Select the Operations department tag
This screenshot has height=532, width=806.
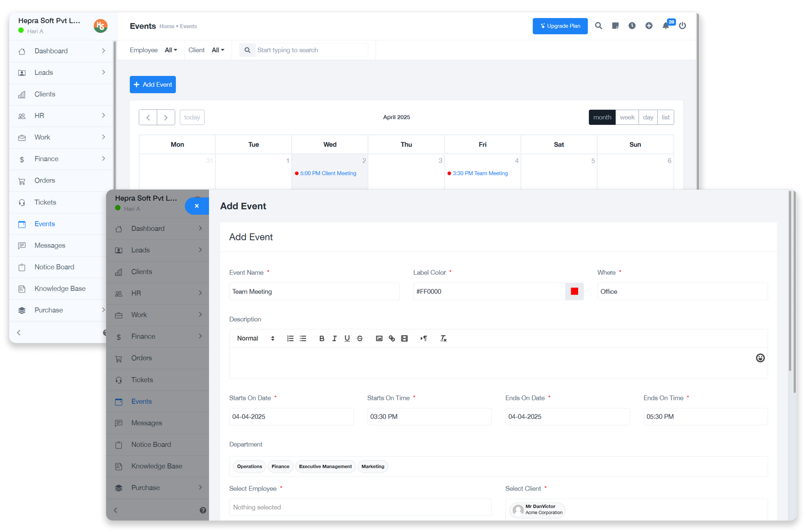pyautogui.click(x=249, y=467)
